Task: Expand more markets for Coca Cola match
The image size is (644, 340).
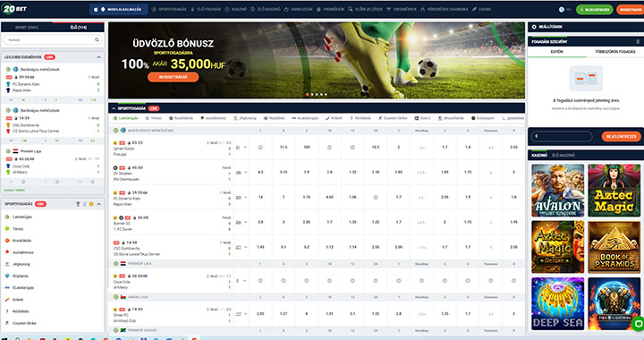Action: [241, 281]
